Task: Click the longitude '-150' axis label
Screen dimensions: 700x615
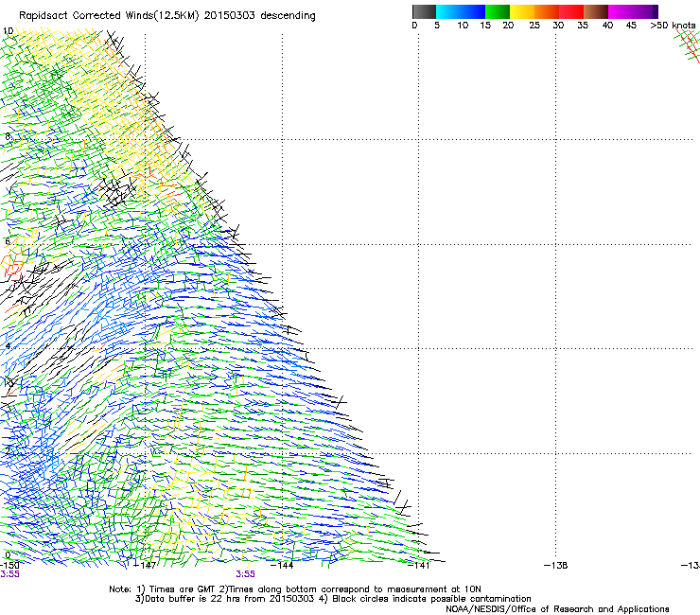Action: click(x=9, y=566)
